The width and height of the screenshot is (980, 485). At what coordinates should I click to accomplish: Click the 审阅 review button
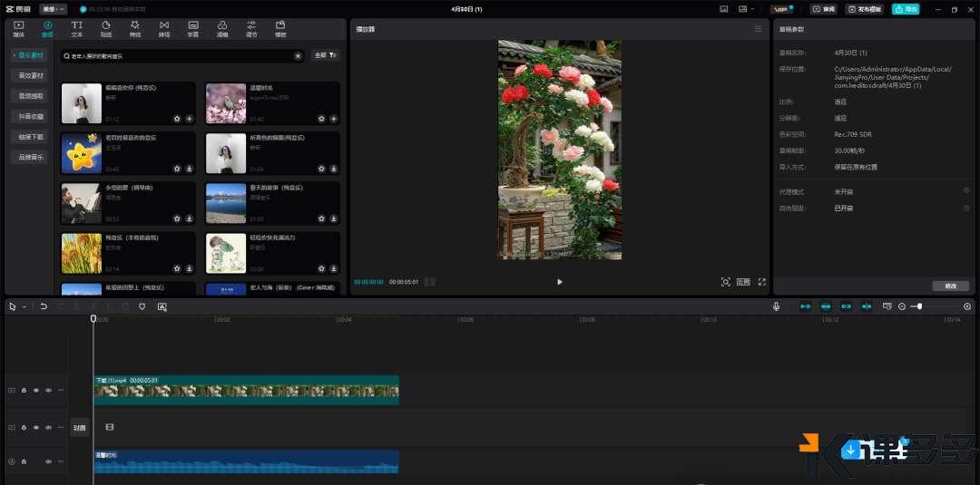824,9
